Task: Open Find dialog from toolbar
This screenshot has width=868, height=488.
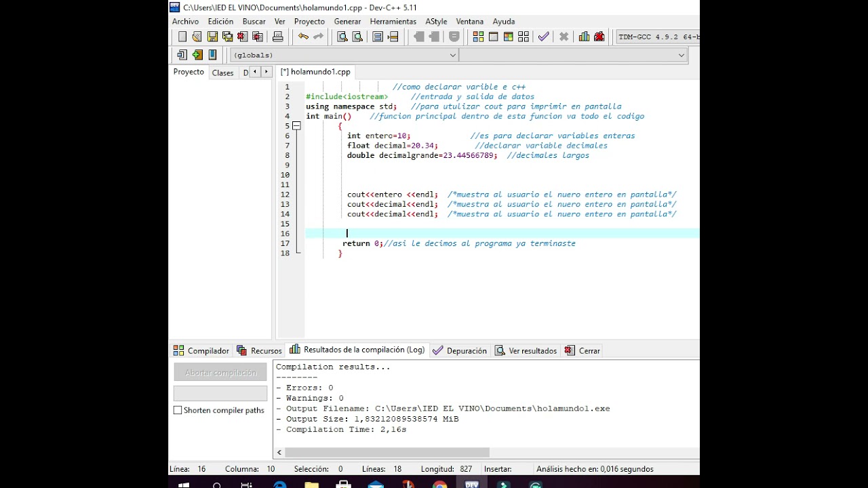Action: tap(342, 37)
